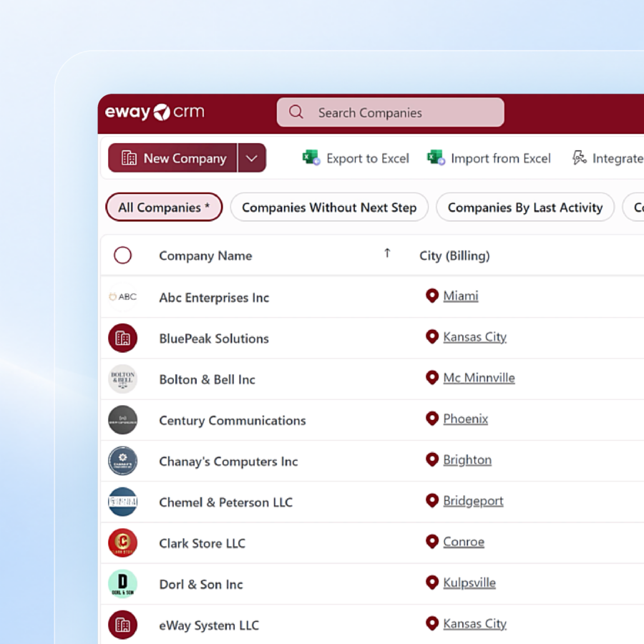Click Import from Excel label

[x=501, y=158]
